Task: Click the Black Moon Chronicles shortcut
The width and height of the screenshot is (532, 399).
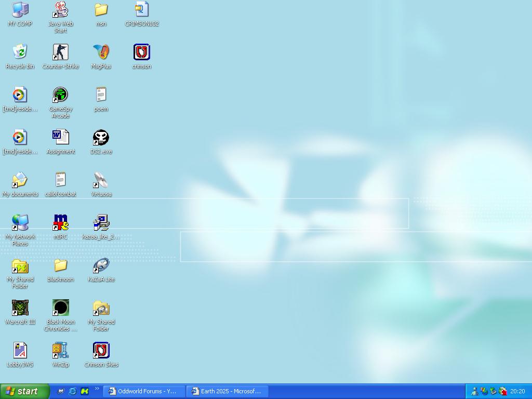Action: [60, 308]
